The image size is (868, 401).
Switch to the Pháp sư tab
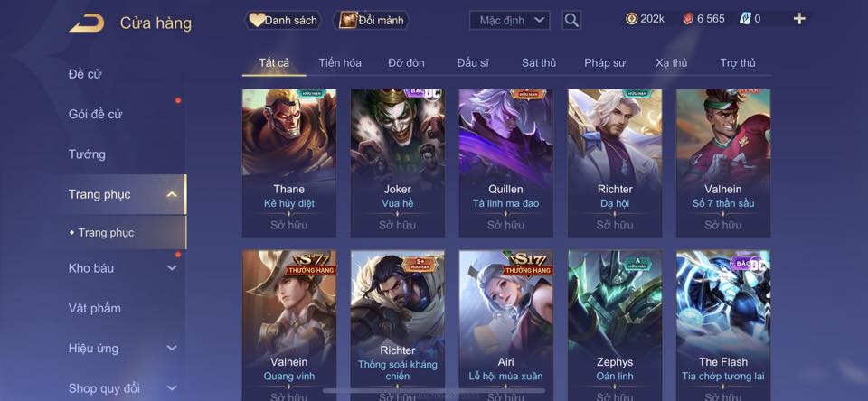point(605,63)
